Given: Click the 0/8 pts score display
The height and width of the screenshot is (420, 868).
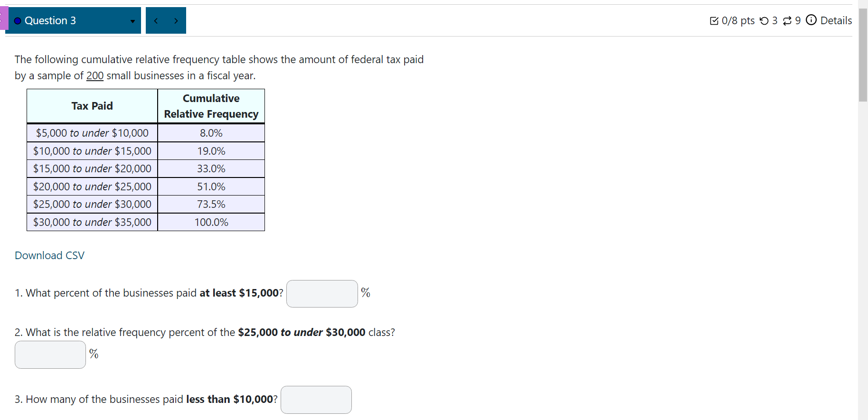Looking at the screenshot, I should pos(737,20).
